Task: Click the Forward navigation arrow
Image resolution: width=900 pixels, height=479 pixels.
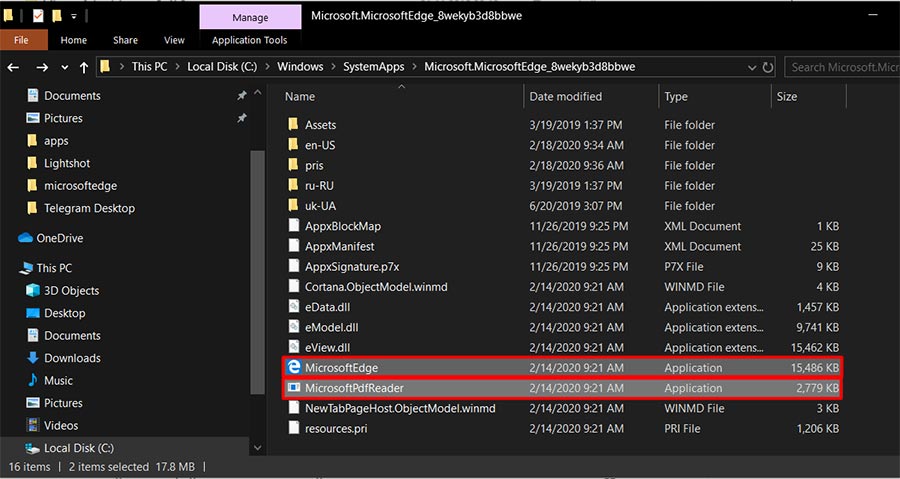Action: 42,67
